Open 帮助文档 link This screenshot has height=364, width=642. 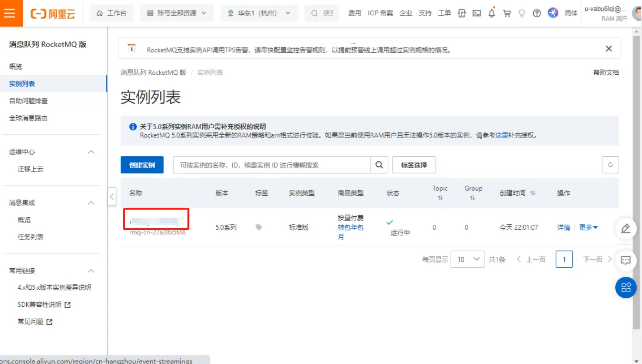click(606, 72)
